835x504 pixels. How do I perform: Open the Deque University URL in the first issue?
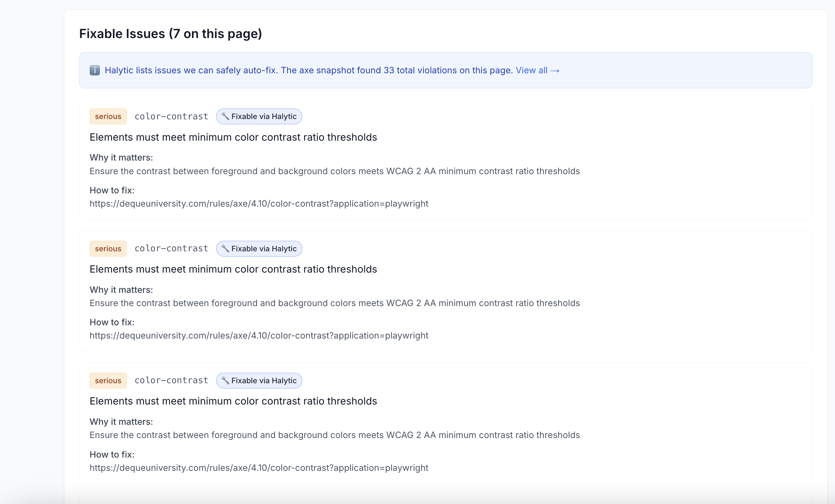coord(259,203)
